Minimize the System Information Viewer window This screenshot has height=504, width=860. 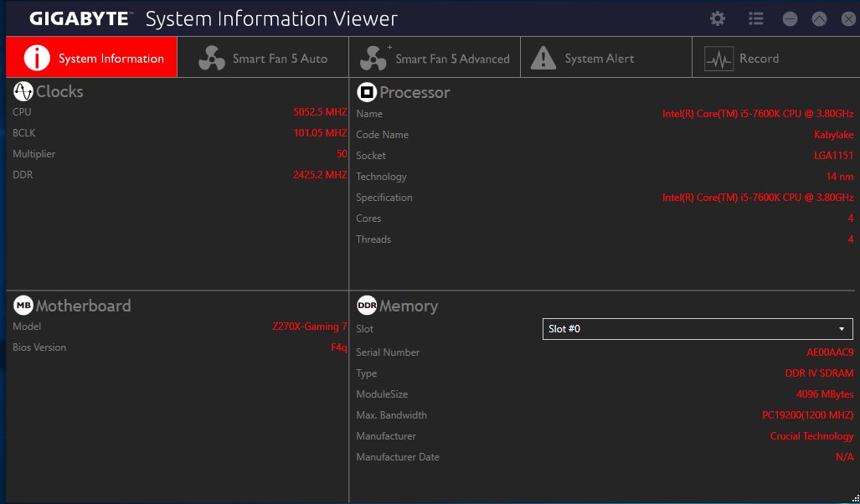point(790,18)
